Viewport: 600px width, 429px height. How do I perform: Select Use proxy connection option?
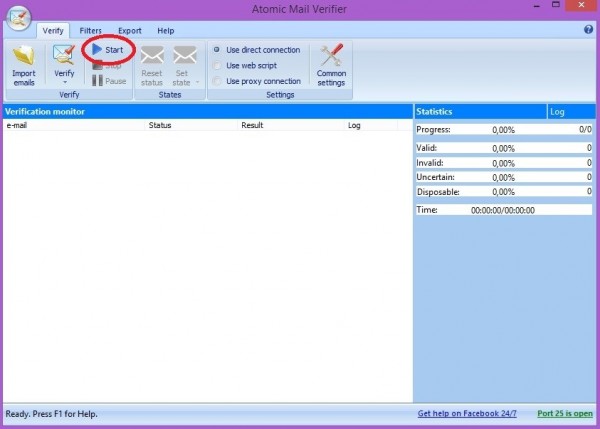[257, 81]
